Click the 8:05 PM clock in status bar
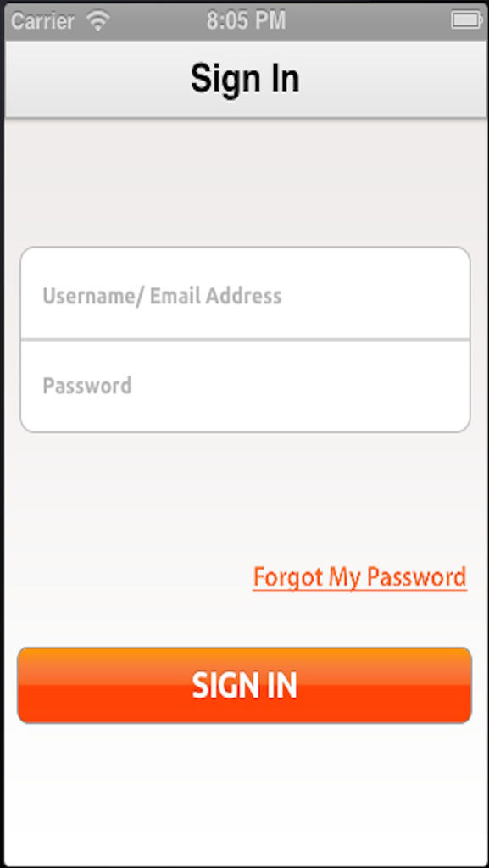The image size is (489, 868). 246,21
